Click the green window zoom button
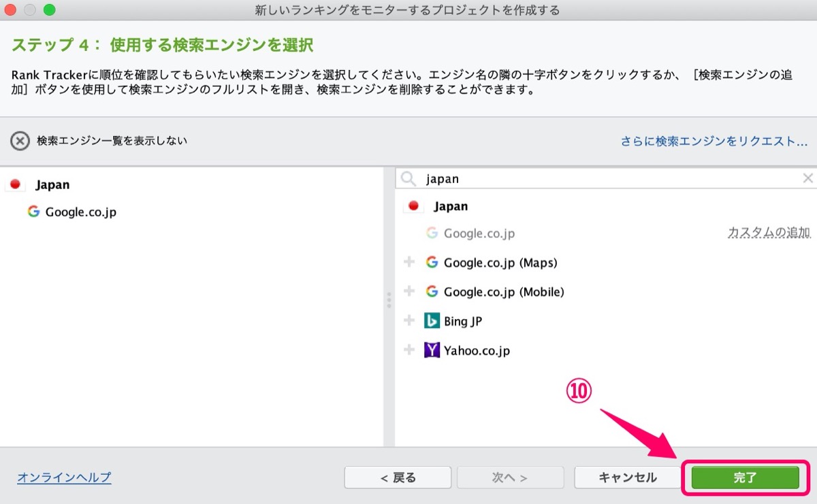817x504 pixels. [x=49, y=10]
